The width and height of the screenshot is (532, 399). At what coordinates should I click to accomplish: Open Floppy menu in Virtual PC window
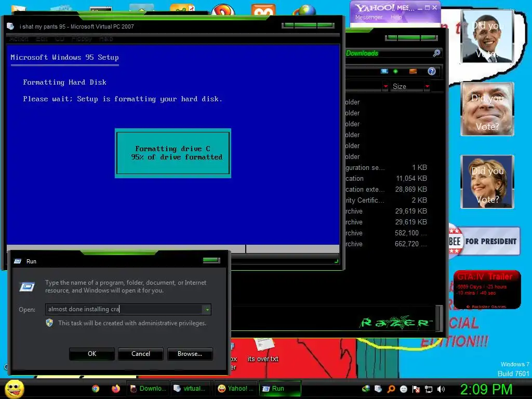[82, 39]
